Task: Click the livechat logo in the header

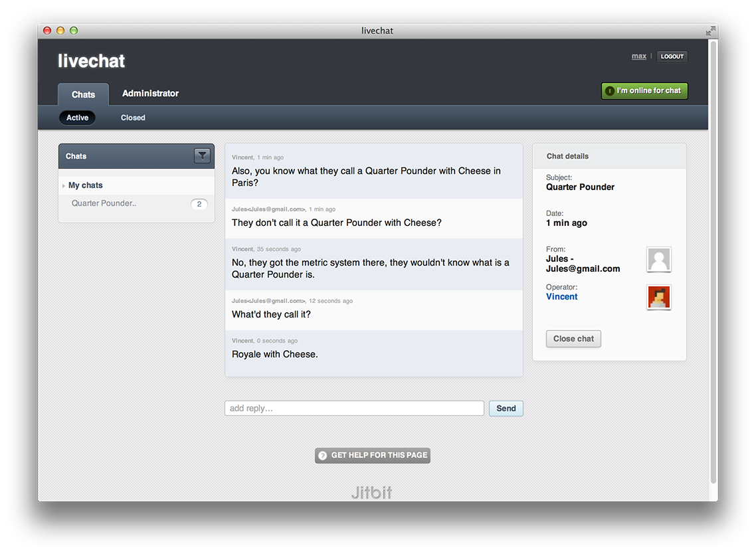Action: (x=91, y=60)
